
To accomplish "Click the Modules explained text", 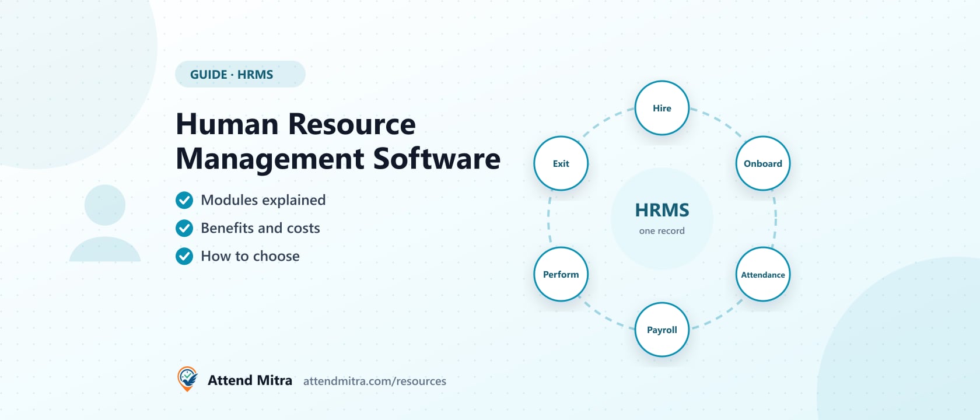I will (x=263, y=200).
